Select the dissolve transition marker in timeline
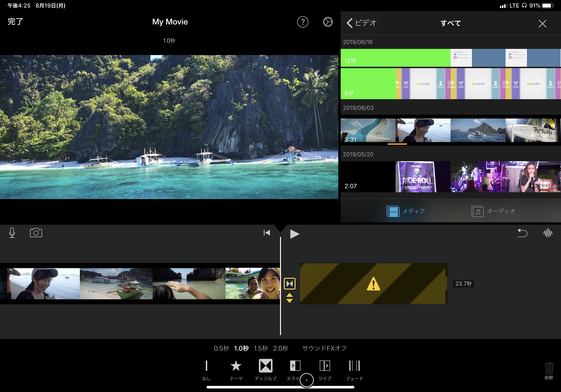Screen dimensions: 561x392 click(x=289, y=283)
